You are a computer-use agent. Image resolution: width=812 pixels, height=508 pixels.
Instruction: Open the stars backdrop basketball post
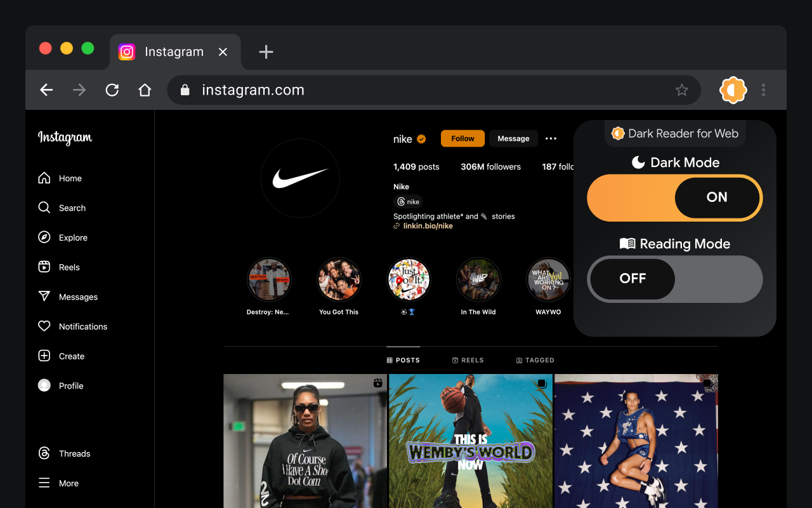(x=636, y=441)
